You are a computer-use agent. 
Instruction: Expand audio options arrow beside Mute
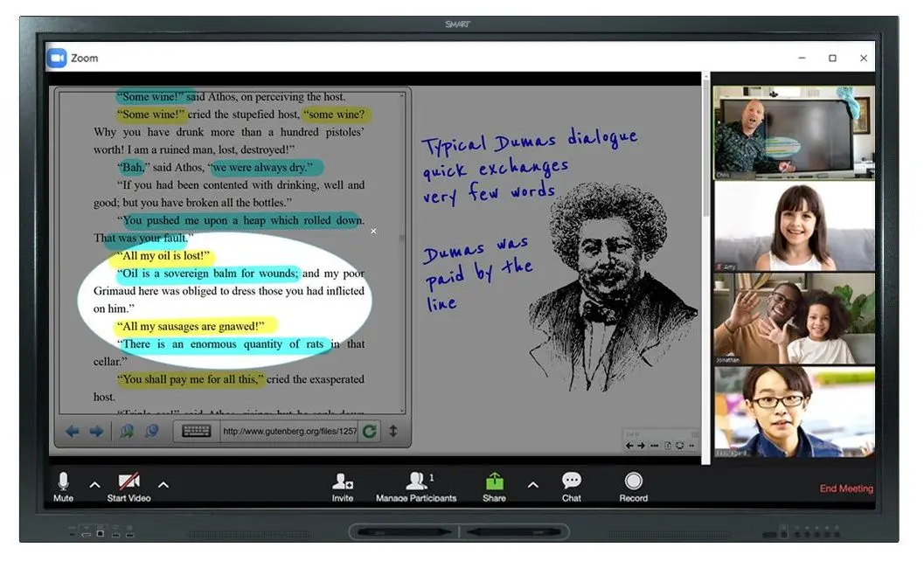pyautogui.click(x=95, y=485)
